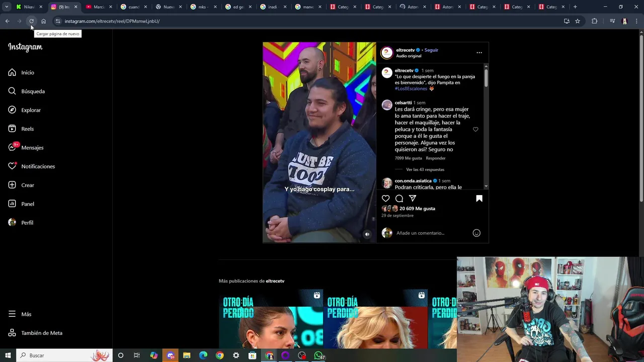The image size is (644, 362).
Task: Open a new browser tab
Action: [x=575, y=7]
